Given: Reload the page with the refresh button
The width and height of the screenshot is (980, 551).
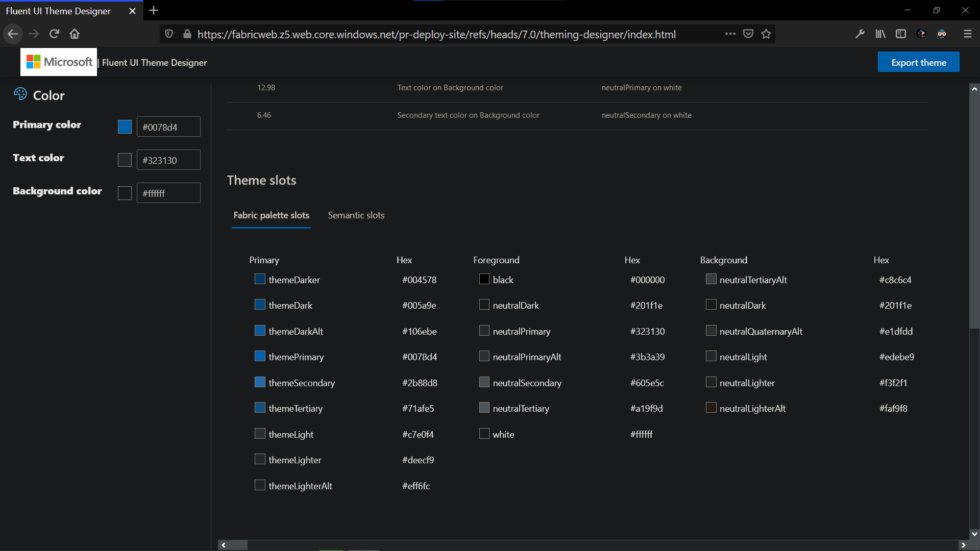Looking at the screenshot, I should pyautogui.click(x=54, y=34).
